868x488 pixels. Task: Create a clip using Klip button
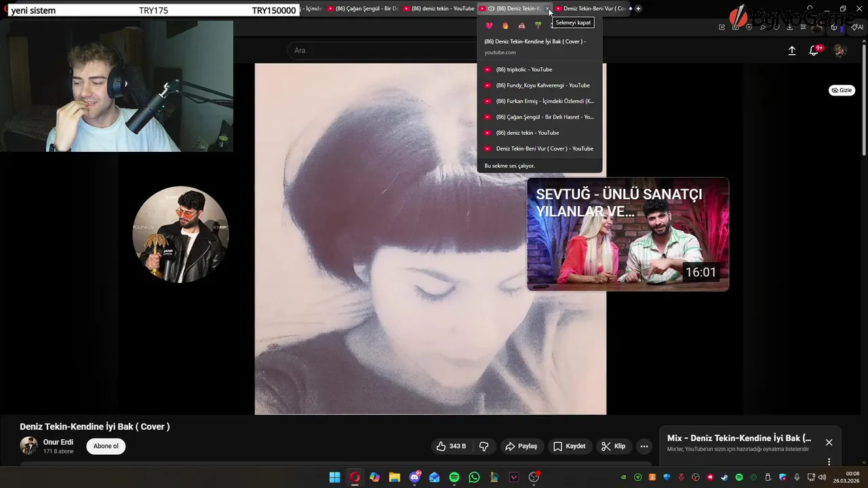pyautogui.click(x=613, y=446)
